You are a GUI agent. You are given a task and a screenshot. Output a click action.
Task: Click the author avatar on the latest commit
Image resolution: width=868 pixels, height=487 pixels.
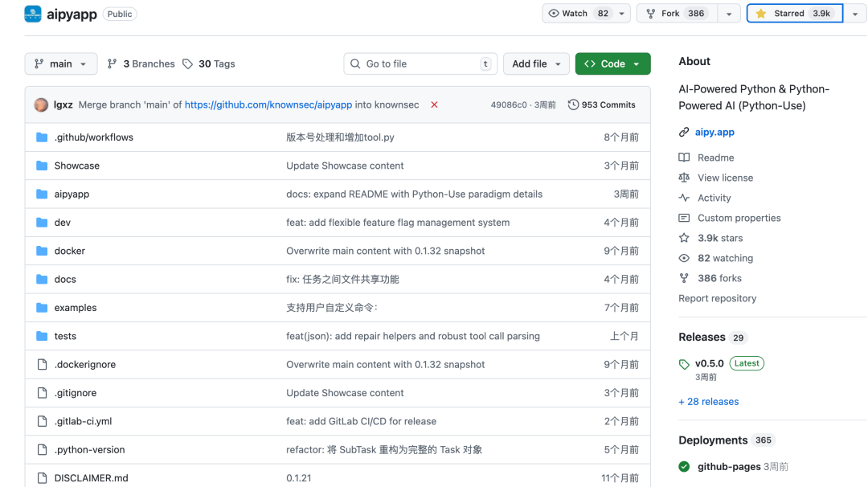pos(41,104)
